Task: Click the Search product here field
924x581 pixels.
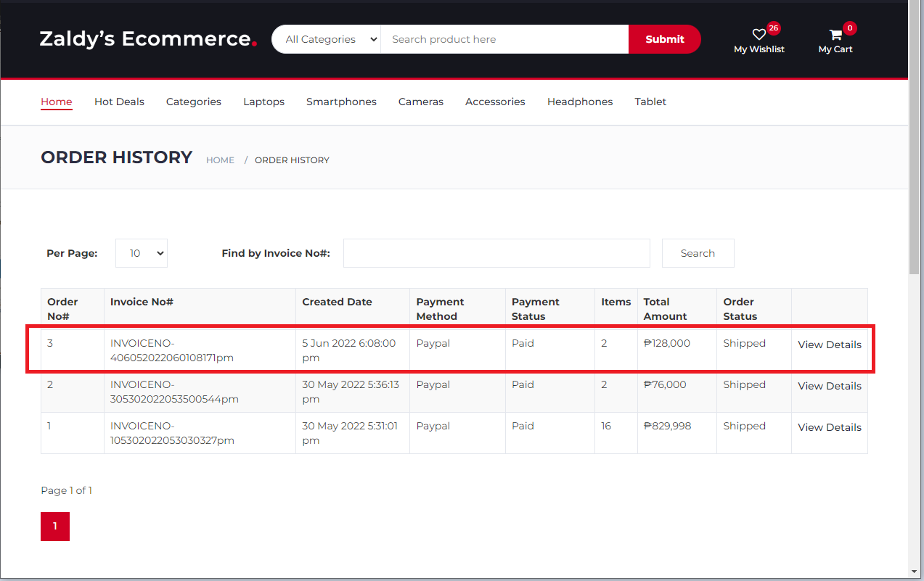Action: tap(504, 39)
